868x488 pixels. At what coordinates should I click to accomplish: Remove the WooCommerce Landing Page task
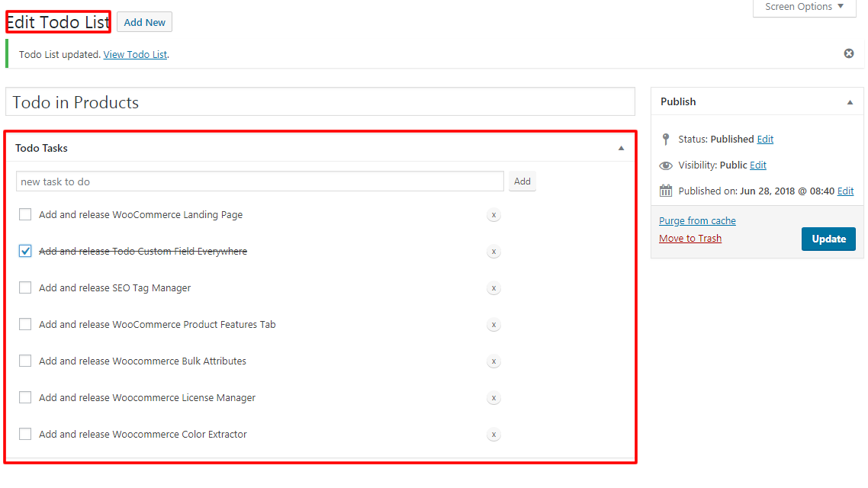pos(493,215)
